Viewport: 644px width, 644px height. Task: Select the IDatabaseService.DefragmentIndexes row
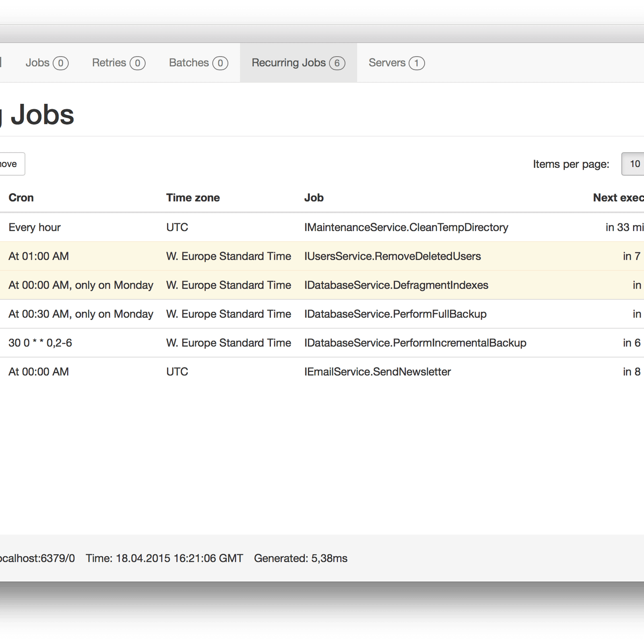(396, 285)
